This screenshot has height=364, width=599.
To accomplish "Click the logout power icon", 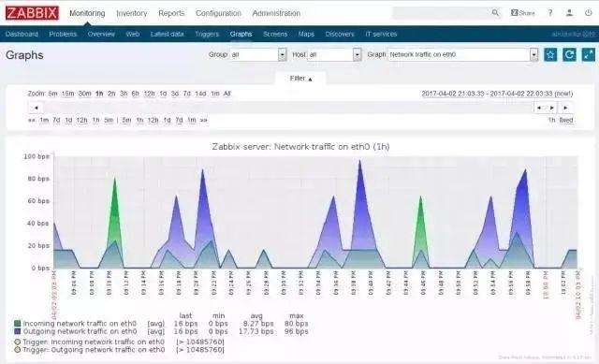I will pyautogui.click(x=589, y=13).
